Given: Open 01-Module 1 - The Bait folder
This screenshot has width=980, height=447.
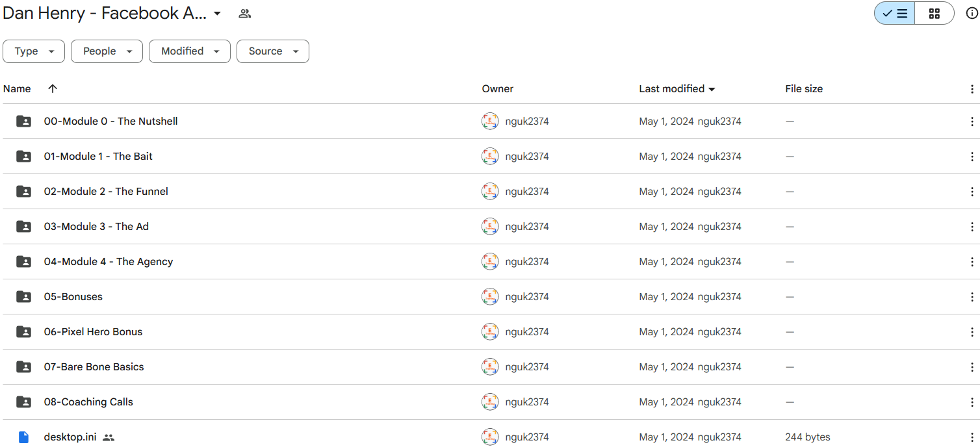Looking at the screenshot, I should [x=98, y=157].
